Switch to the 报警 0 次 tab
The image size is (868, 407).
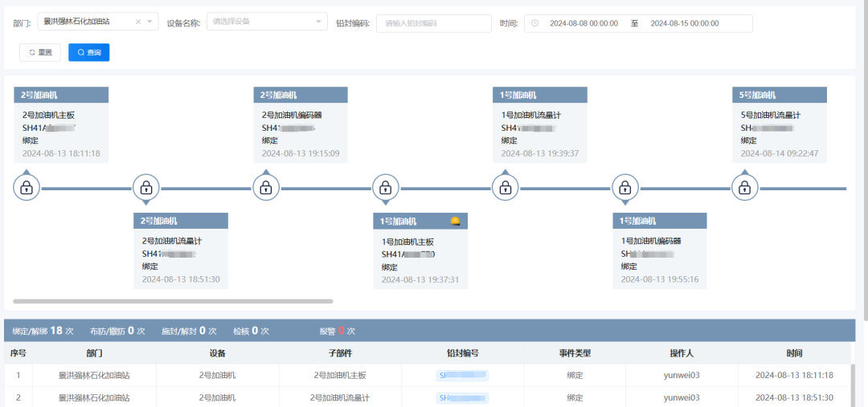pos(337,330)
